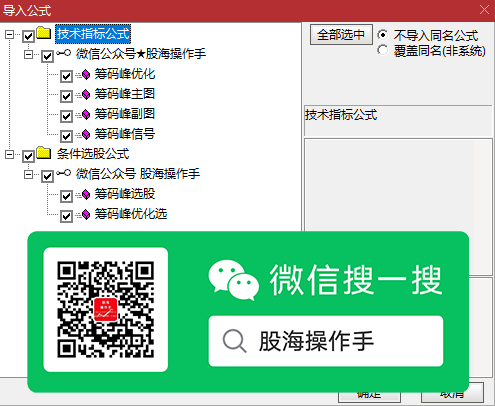Click the magenta cube icon for 筹码峰选股
Screen dimensions: 495x406
86,194
